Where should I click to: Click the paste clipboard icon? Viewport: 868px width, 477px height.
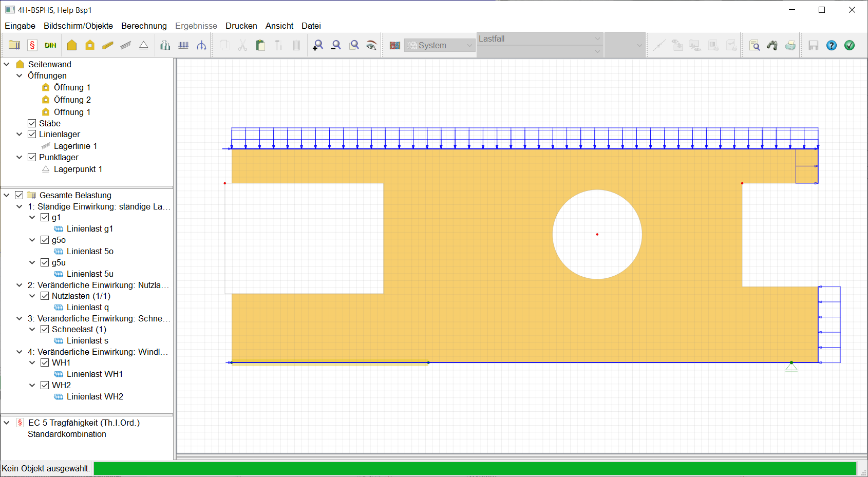[260, 45]
